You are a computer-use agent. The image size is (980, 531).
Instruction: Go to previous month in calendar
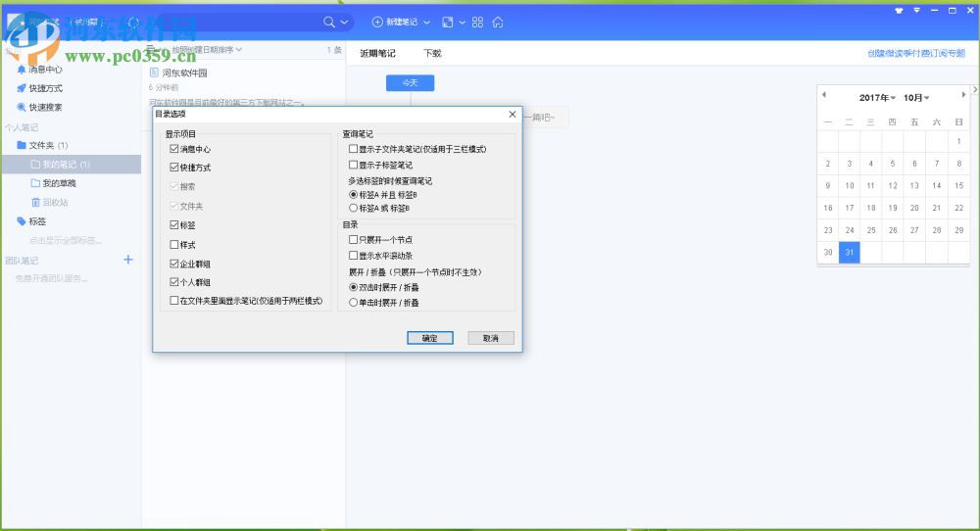click(824, 95)
